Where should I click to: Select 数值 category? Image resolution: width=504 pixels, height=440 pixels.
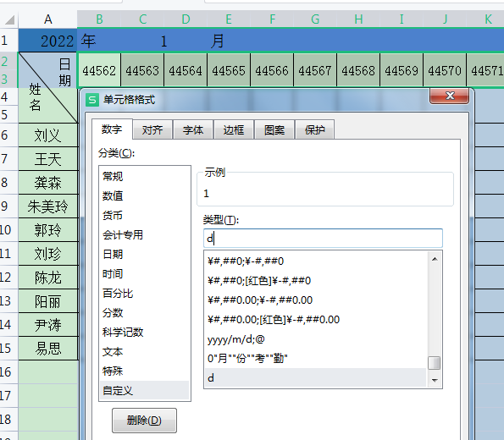[145, 195]
